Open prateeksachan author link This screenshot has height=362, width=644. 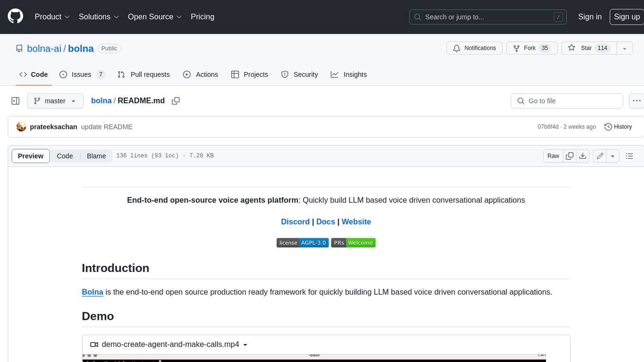coord(54,127)
